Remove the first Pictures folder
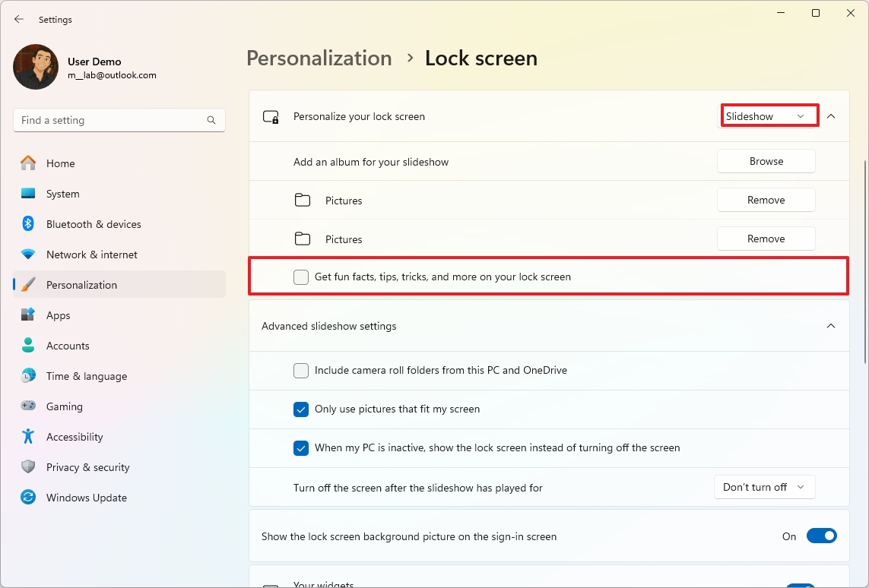This screenshot has height=588, width=869. pyautogui.click(x=766, y=201)
